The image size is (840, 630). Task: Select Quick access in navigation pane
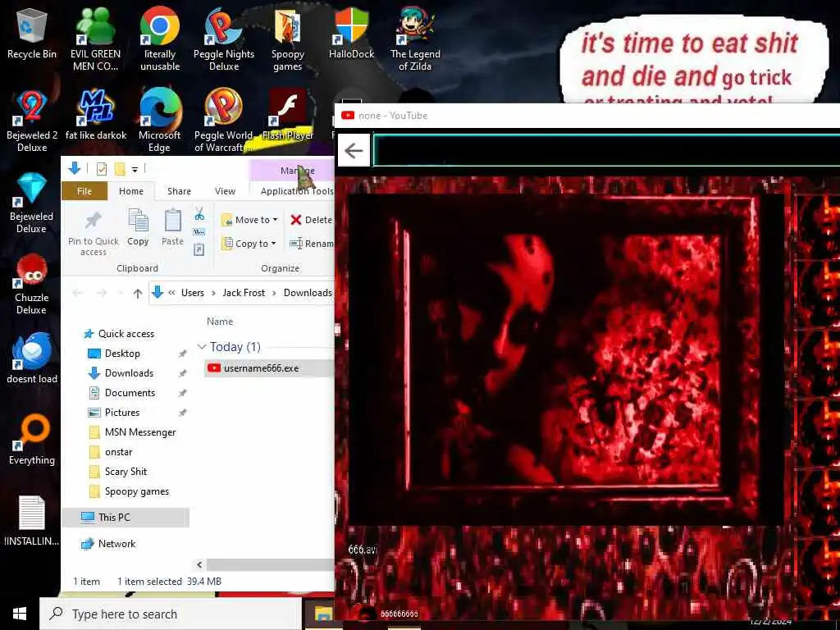(126, 334)
